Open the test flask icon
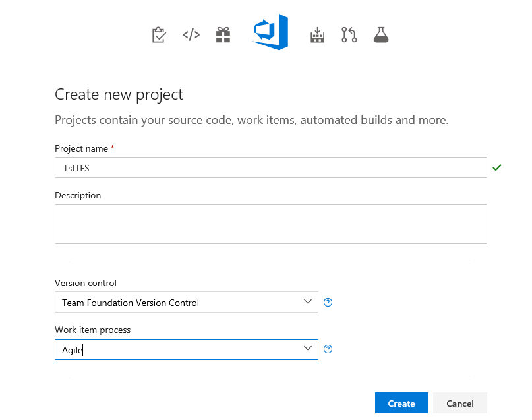This screenshot has width=532, height=420. 381,34
